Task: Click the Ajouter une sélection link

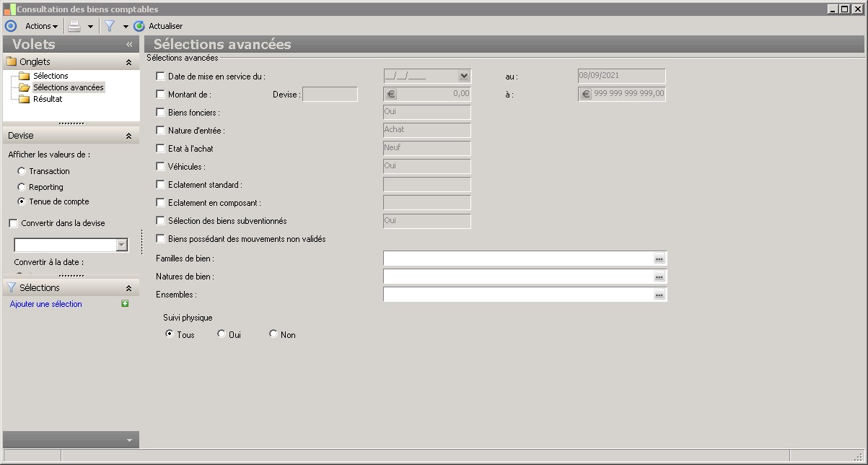Action: pos(46,304)
